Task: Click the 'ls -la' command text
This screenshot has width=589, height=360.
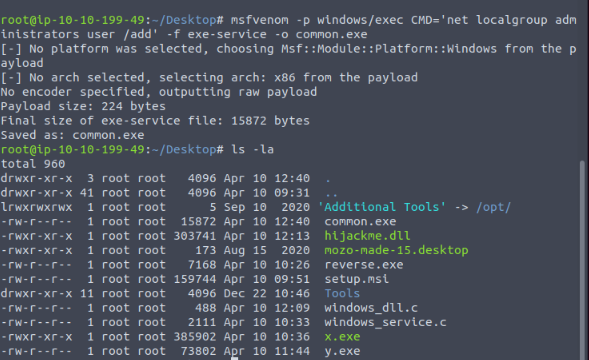Action: [x=252, y=150]
